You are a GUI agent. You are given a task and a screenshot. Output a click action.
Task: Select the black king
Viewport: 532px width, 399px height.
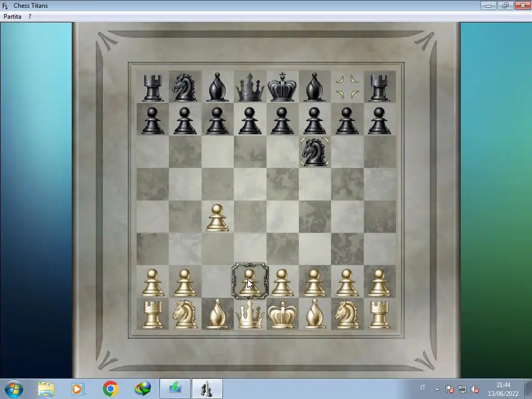pos(282,87)
